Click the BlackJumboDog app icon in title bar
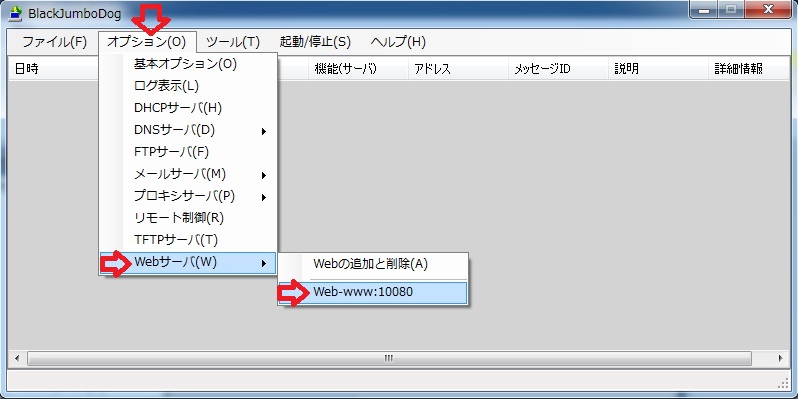 [15, 13]
